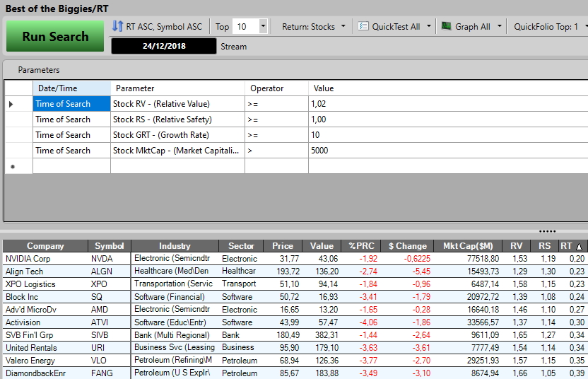The image size is (588, 379).
Task: Click the Operator column header
Action: (277, 88)
